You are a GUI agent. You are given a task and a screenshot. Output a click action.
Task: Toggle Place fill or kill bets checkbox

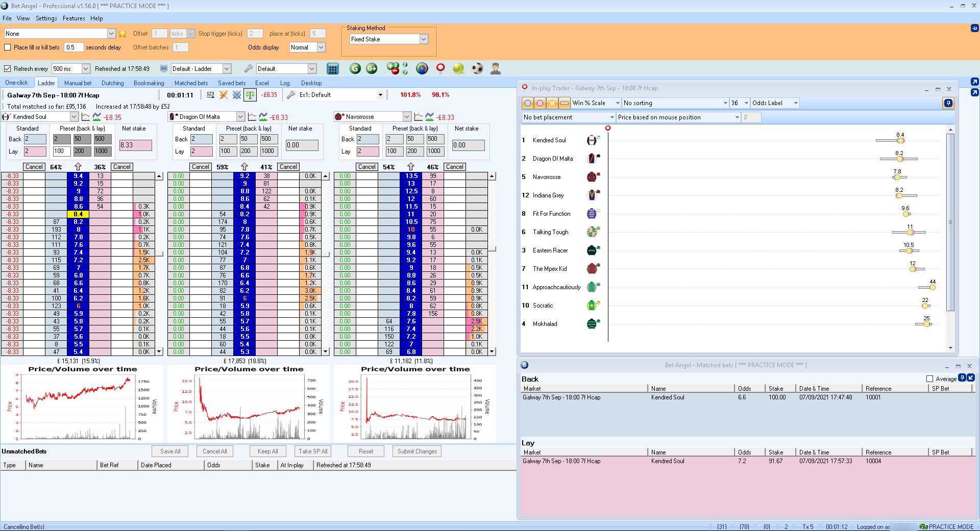coord(8,47)
